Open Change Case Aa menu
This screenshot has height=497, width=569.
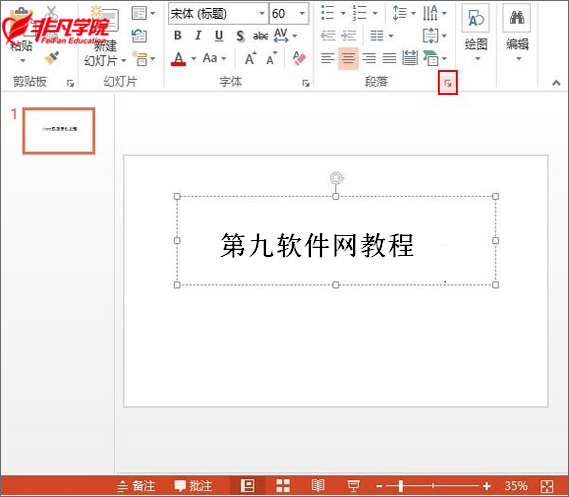pos(214,58)
